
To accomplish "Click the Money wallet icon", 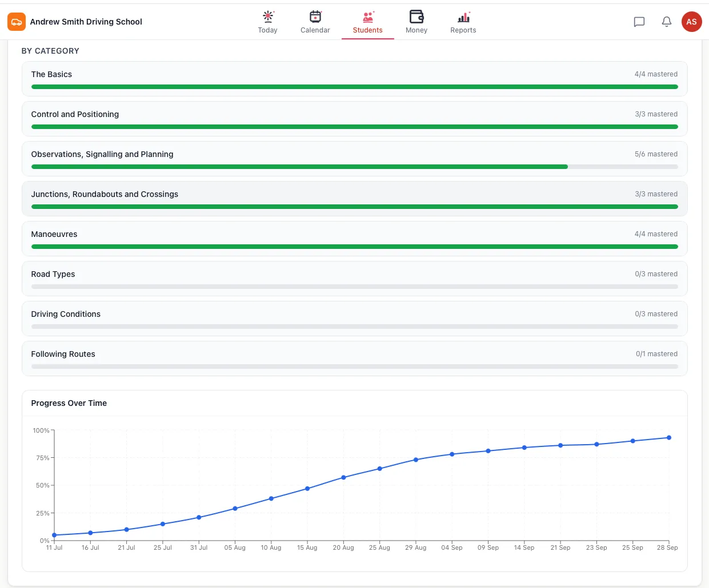I will click(x=416, y=17).
